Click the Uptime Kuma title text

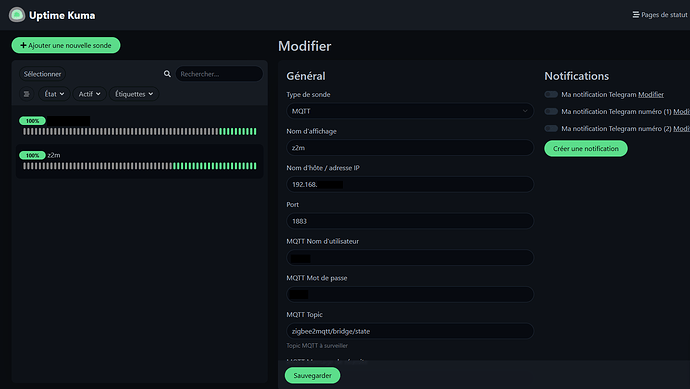pos(62,15)
